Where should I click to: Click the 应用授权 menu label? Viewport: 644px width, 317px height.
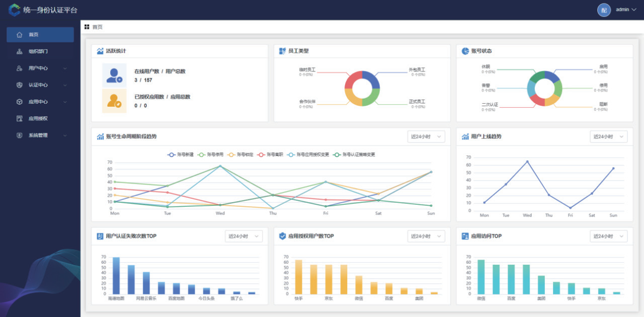(38, 119)
